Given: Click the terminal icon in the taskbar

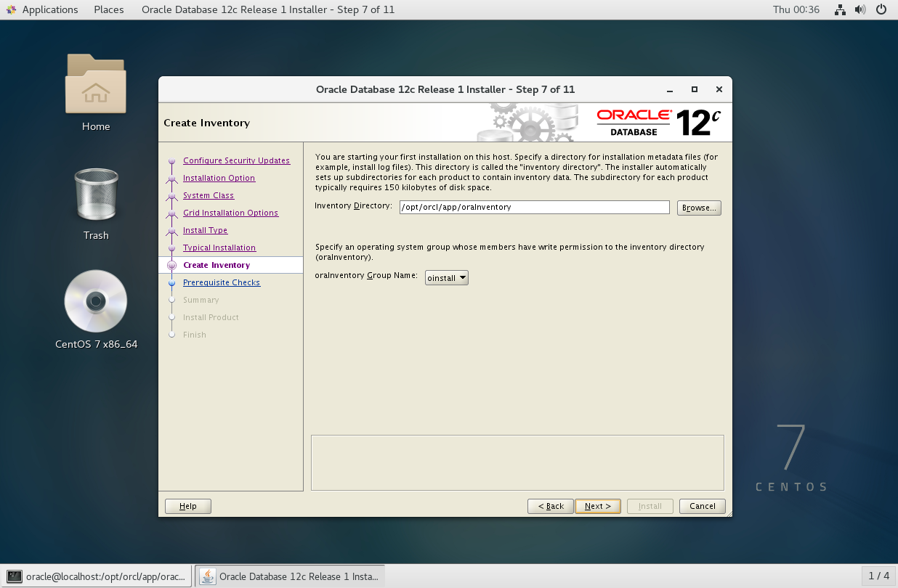Looking at the screenshot, I should click(14, 576).
